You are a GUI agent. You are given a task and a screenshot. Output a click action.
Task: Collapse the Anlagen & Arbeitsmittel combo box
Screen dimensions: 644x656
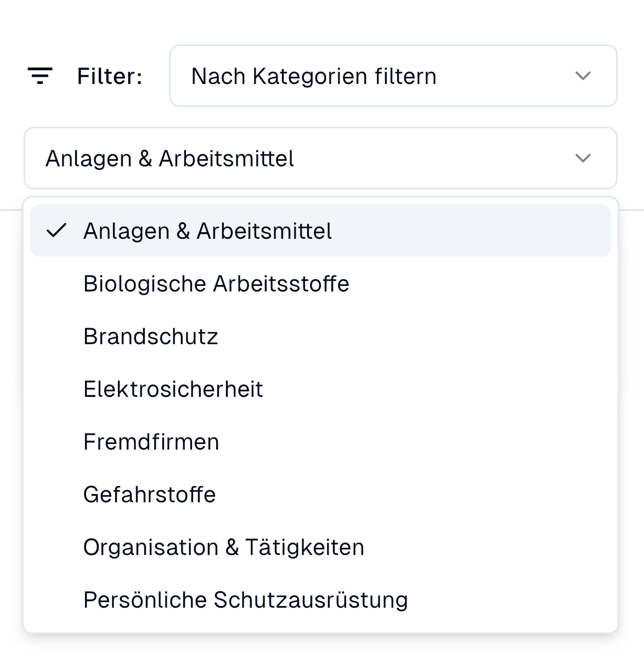point(320,158)
